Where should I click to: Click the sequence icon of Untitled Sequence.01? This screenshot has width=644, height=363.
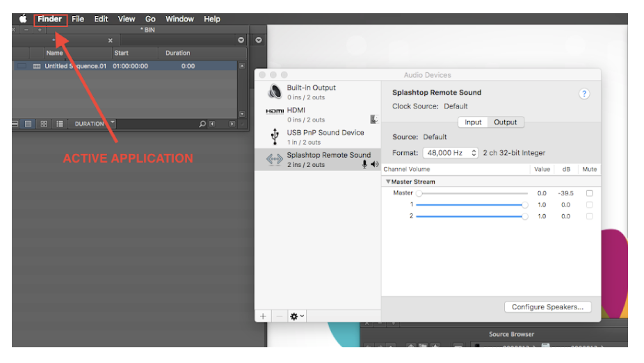37,66
